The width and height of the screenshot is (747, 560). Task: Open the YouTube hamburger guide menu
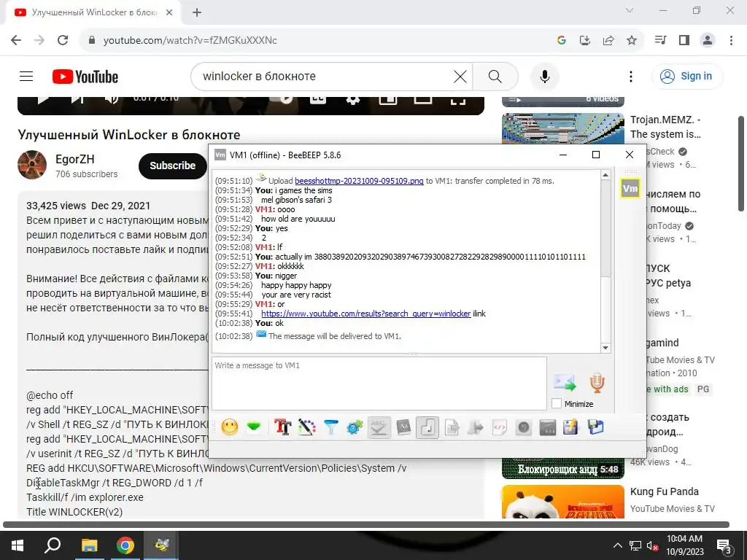26,76
